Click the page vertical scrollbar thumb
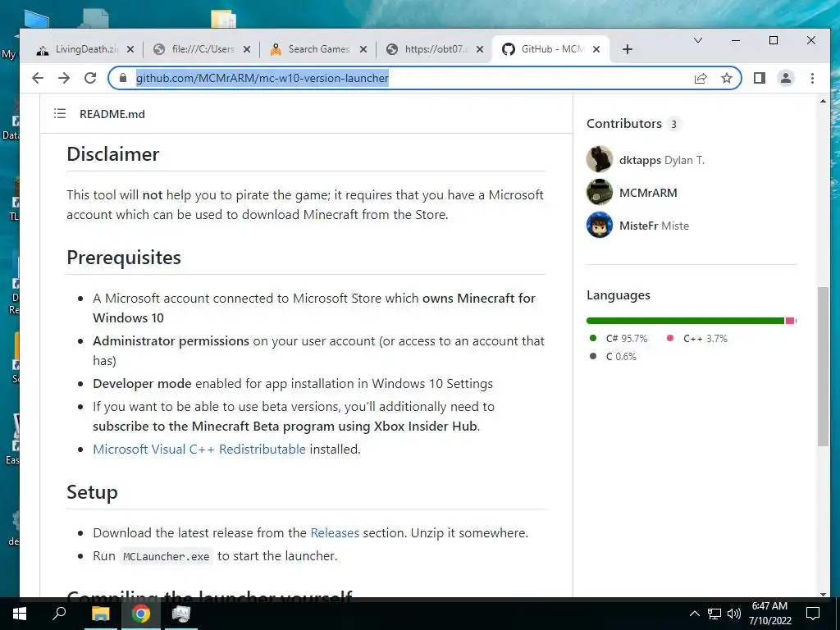The width and height of the screenshot is (840, 630). [x=823, y=367]
